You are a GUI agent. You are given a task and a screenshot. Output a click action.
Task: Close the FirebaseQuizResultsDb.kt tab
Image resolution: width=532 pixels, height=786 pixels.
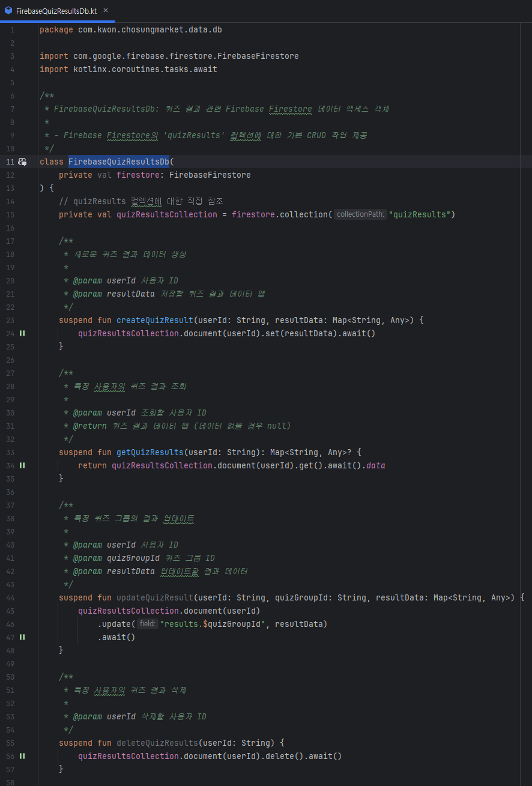coord(106,11)
